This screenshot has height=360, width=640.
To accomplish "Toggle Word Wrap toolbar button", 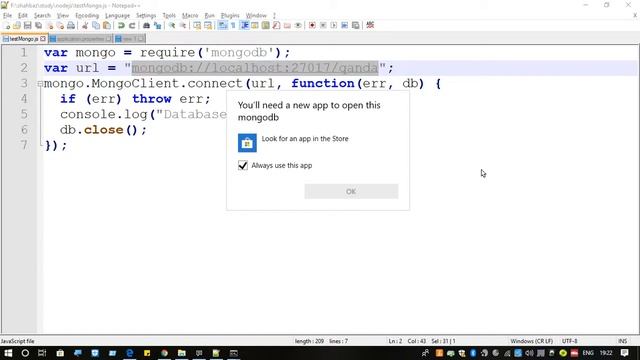I will (x=222, y=25).
